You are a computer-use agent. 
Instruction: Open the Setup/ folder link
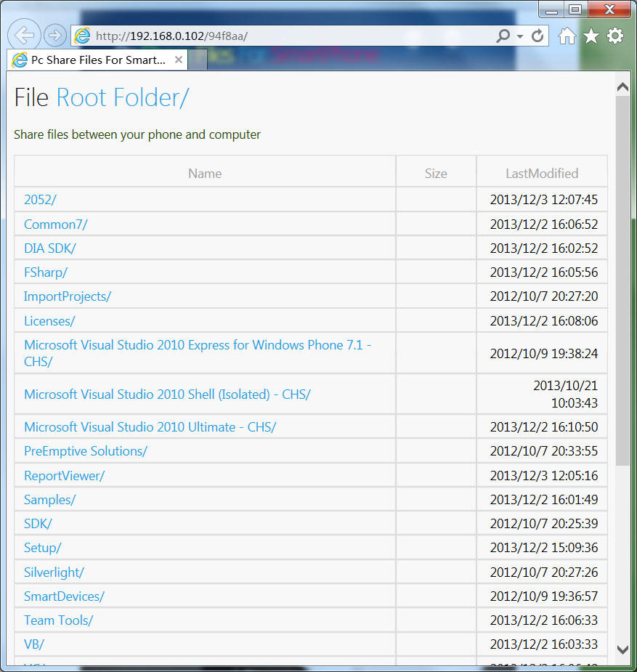click(x=42, y=548)
